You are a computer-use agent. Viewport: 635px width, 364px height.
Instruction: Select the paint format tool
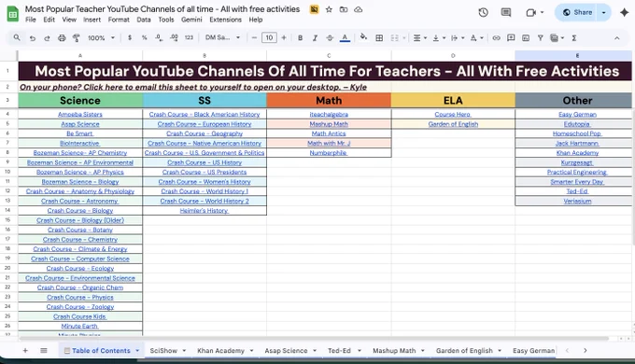point(77,38)
